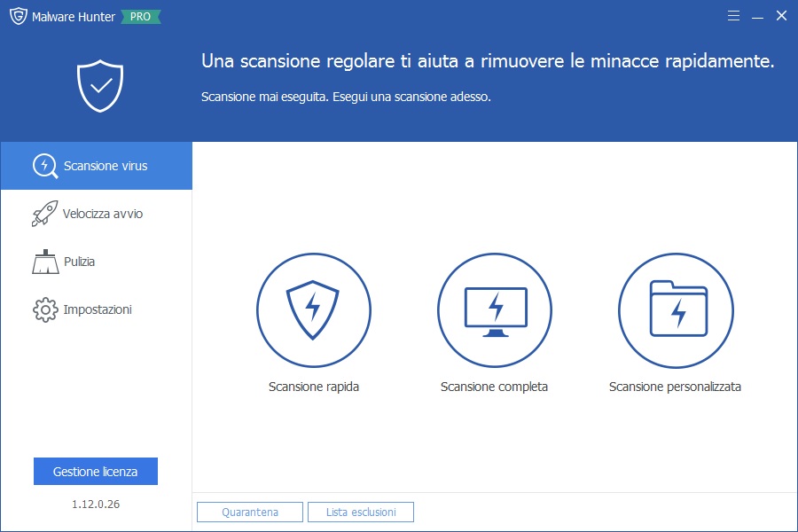Open the hamburger menu icon

pos(733,16)
